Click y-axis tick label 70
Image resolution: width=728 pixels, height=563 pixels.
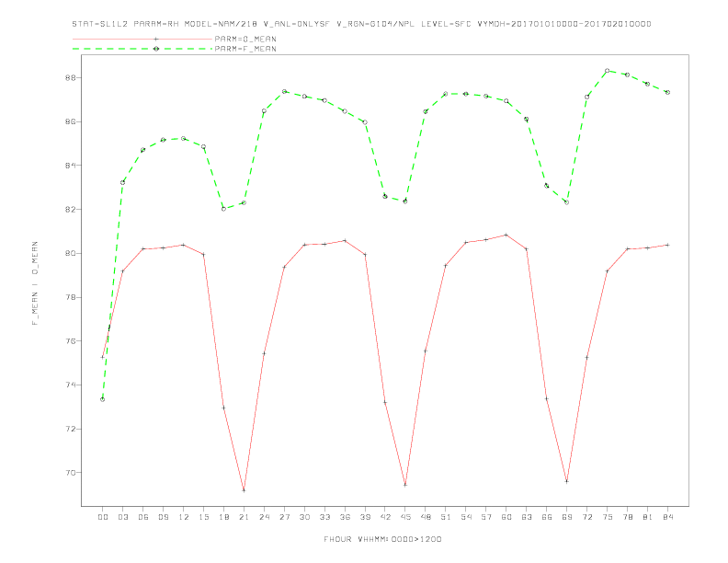pos(70,473)
